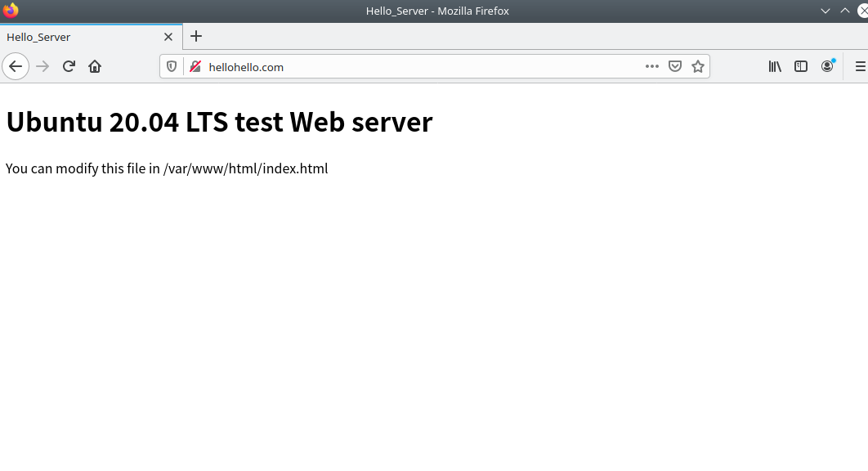Viewport: 868px width, 471px height.
Task: Open a new tab with plus button
Action: pyautogui.click(x=196, y=36)
